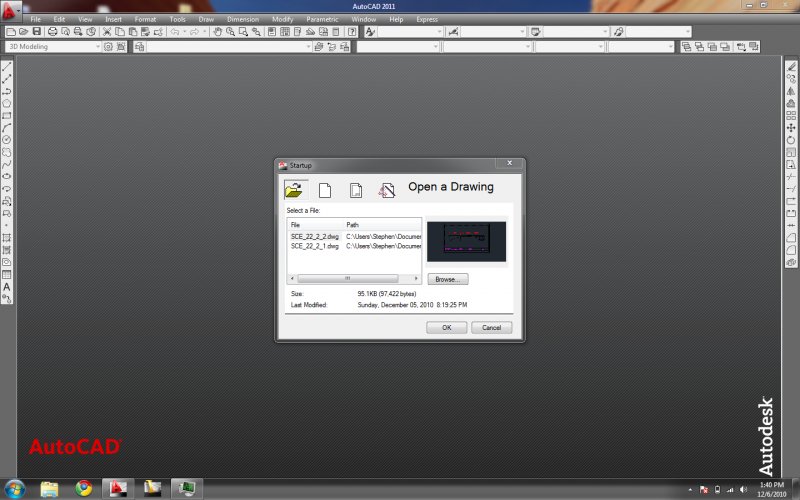The width and height of the screenshot is (800, 500).
Task: Choose the Use a Wizard icon
Action: click(x=387, y=190)
